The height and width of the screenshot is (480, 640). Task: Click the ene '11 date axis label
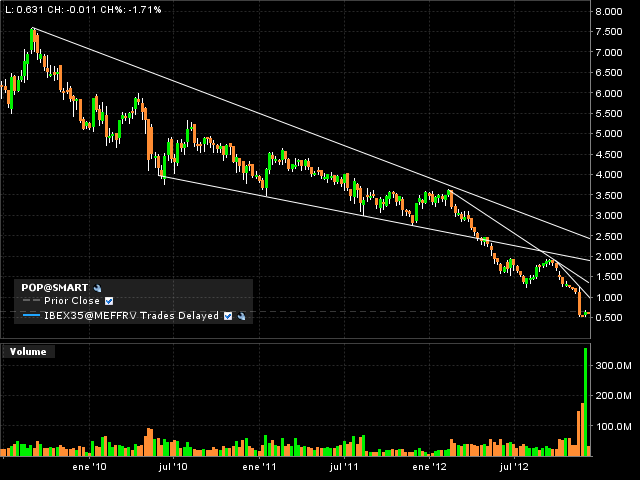259,467
